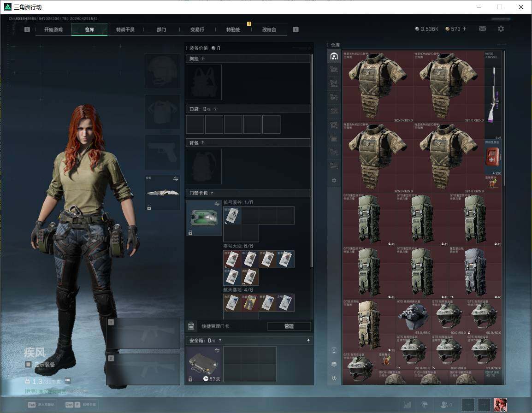532x413 pixels.
Task: Add teammate in first plus slot
Action: [468, 405]
